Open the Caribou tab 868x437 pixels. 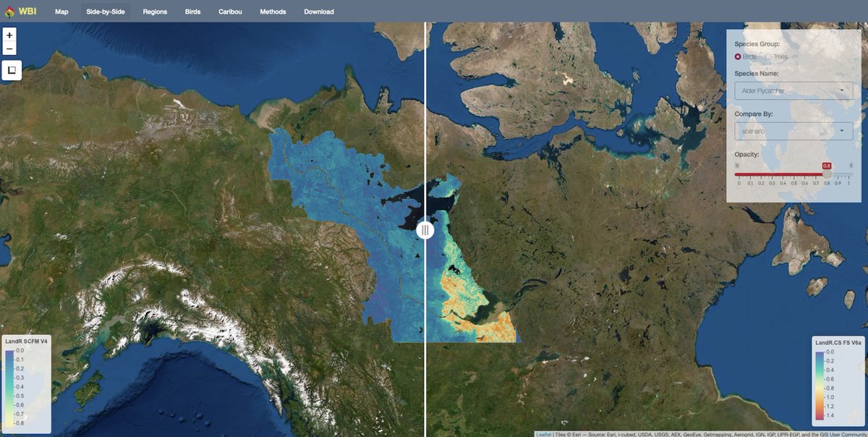tap(231, 12)
